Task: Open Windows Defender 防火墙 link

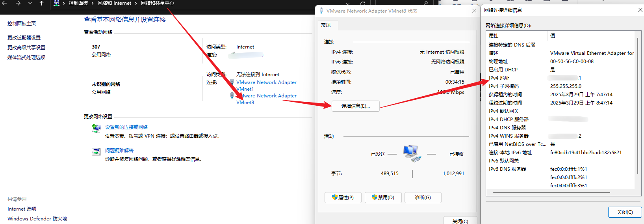Action: 37,219
